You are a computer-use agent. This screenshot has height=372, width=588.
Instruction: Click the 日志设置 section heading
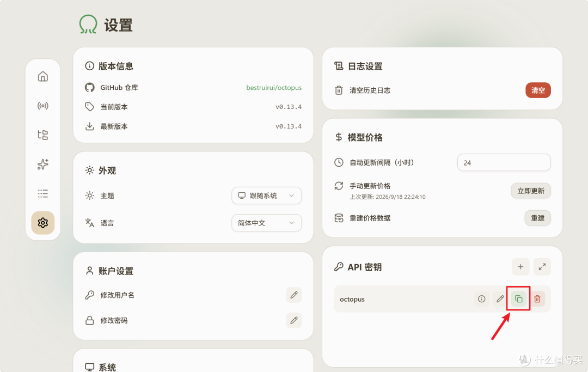[x=365, y=66]
